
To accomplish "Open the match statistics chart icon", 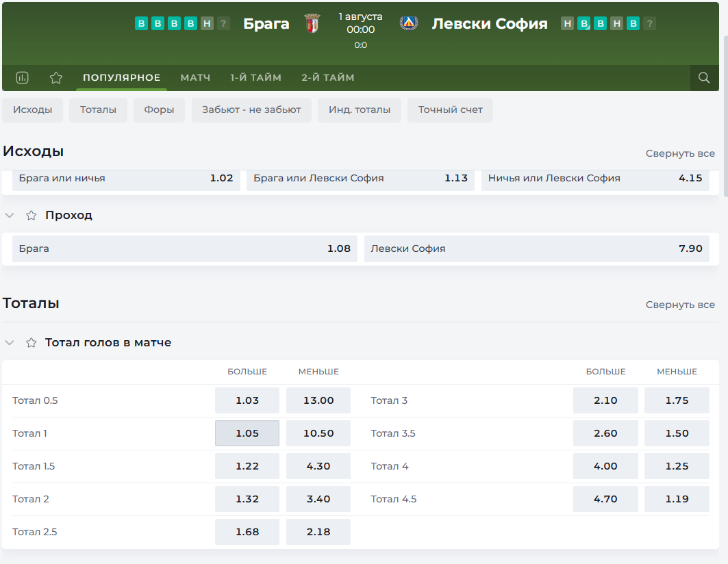I will click(x=23, y=77).
